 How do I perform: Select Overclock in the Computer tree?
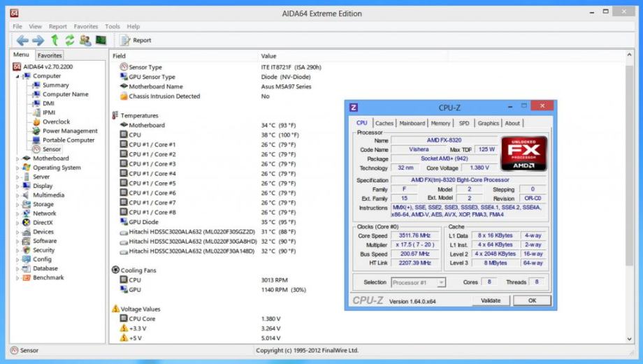pyautogui.click(x=56, y=122)
